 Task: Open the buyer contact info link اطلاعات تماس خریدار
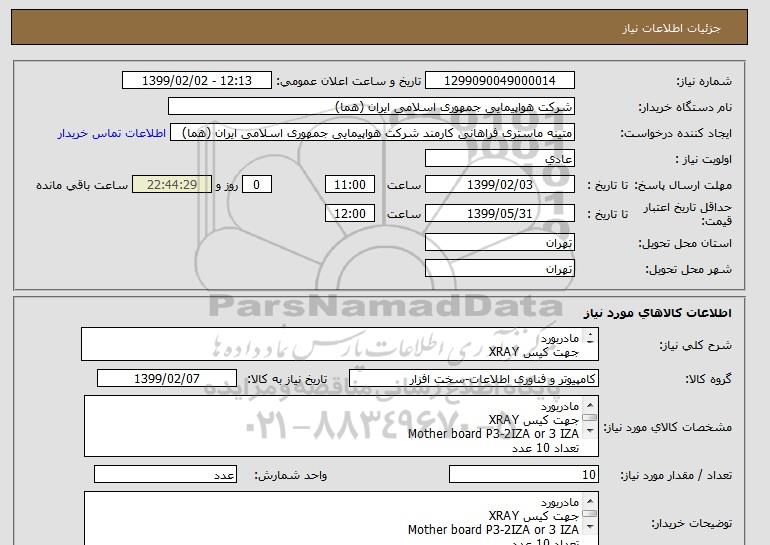pyautogui.click(x=111, y=133)
